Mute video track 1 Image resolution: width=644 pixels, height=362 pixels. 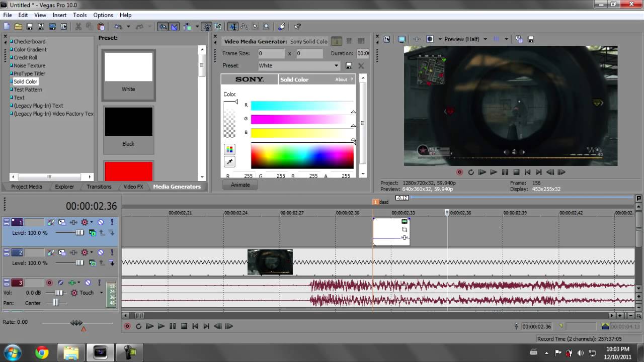click(101, 222)
